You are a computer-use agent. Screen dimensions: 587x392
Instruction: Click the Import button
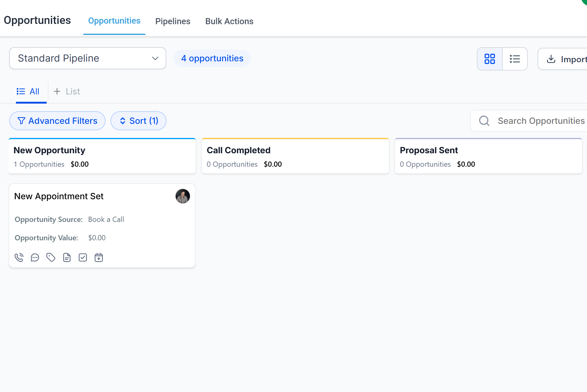tap(566, 59)
